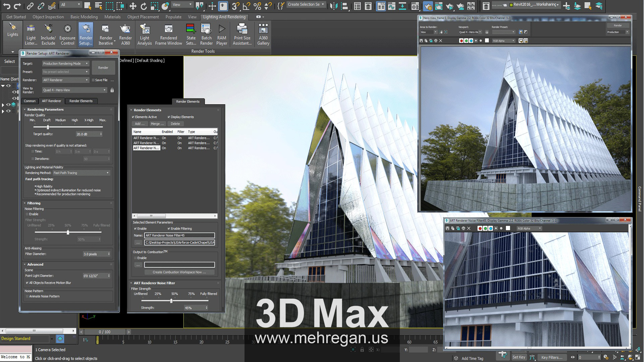Open Light Analysis tool
The height and width of the screenshot is (362, 644).
tap(145, 35)
